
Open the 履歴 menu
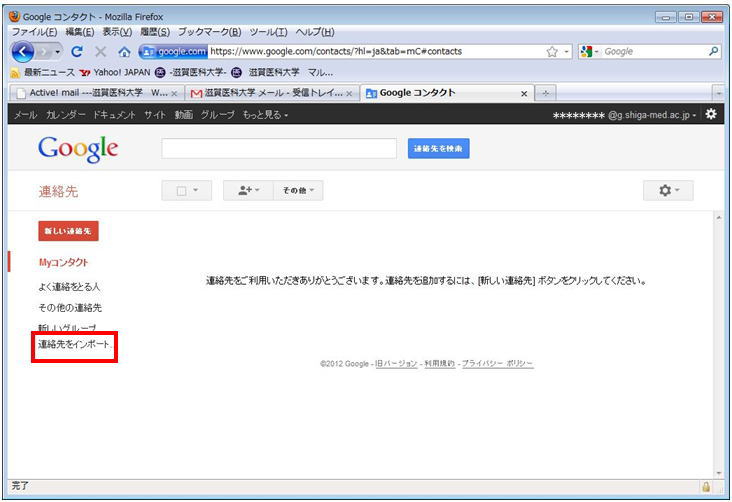click(x=155, y=32)
